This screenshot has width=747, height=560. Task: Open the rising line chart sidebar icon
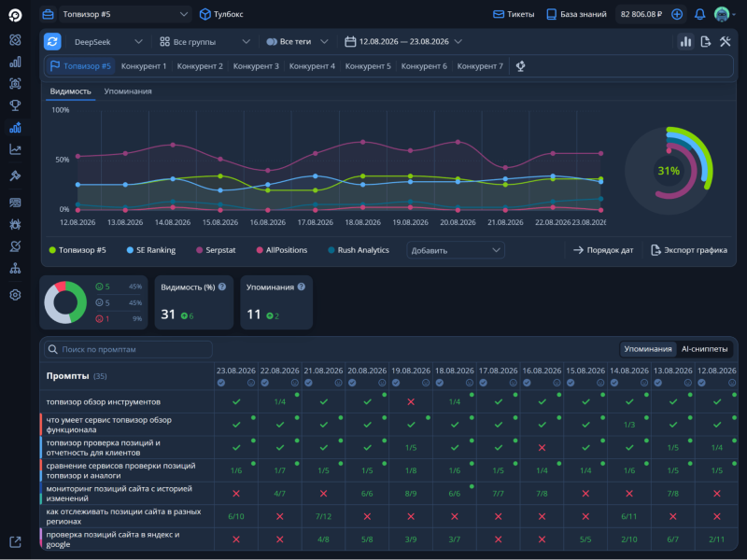coord(15,149)
